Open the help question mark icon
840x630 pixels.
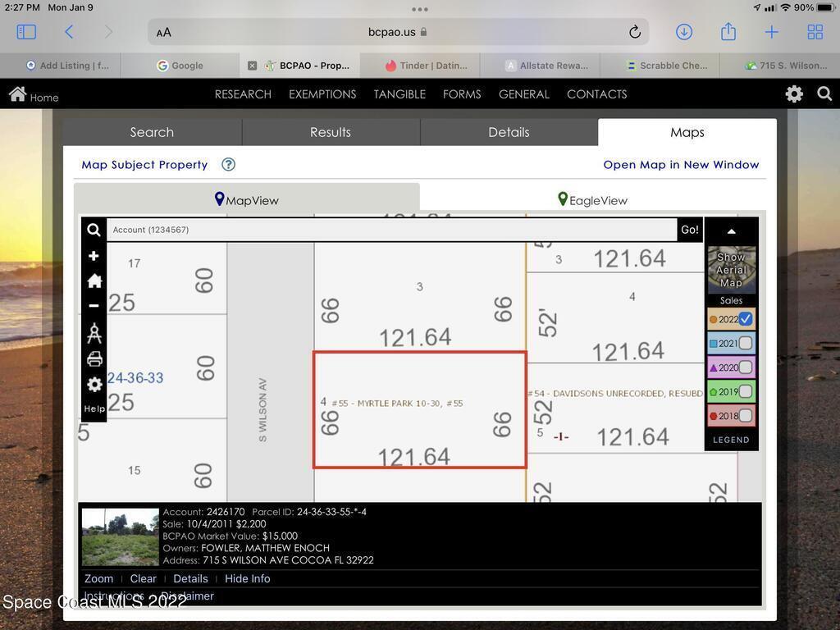coord(228,164)
